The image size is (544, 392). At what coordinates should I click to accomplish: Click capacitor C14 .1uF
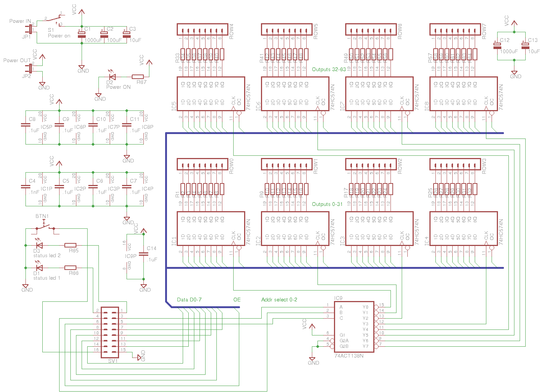pyautogui.click(x=143, y=254)
